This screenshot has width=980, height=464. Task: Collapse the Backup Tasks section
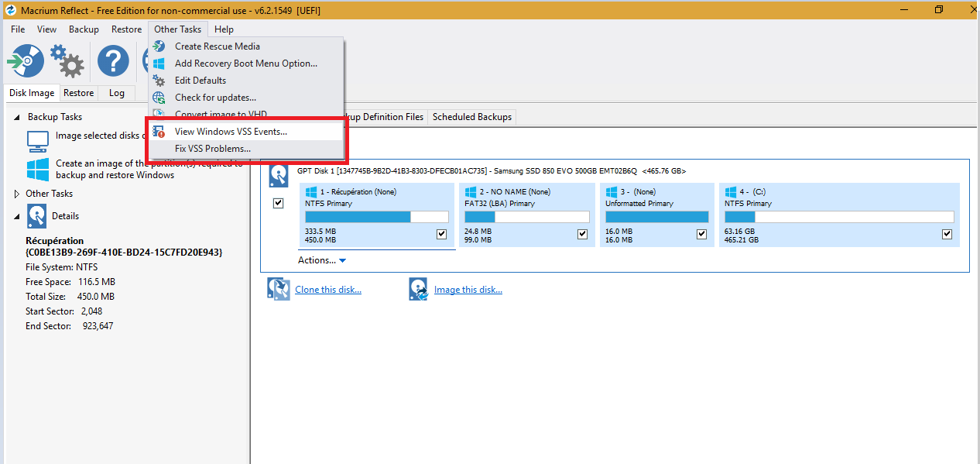point(17,117)
